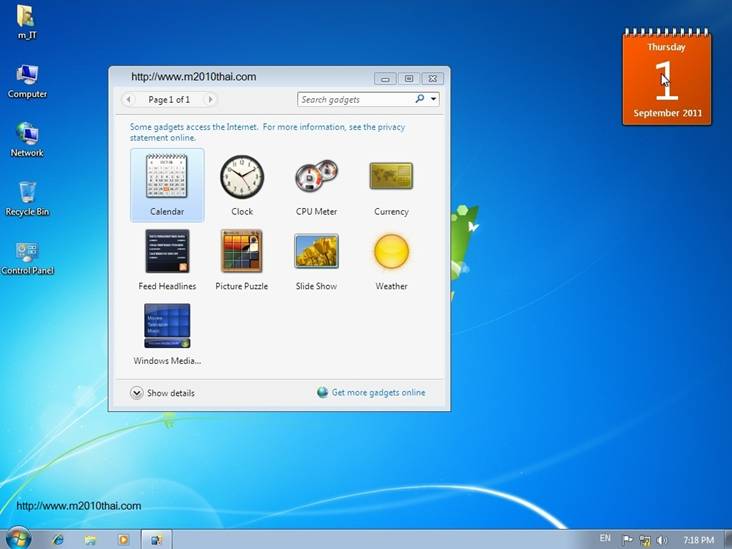Click the desktop Calendar gadget
Image resolution: width=732 pixels, height=549 pixels.
coord(667,77)
